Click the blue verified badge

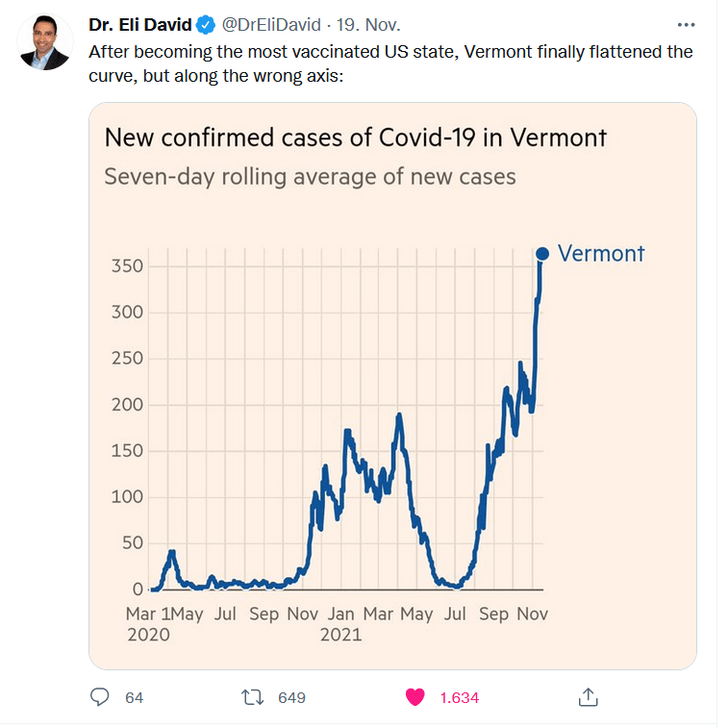click(206, 25)
